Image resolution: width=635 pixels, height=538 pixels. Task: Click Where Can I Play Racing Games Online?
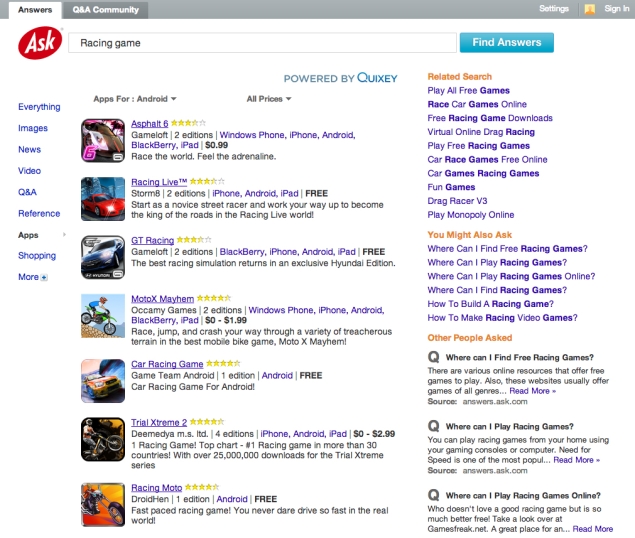tap(511, 276)
